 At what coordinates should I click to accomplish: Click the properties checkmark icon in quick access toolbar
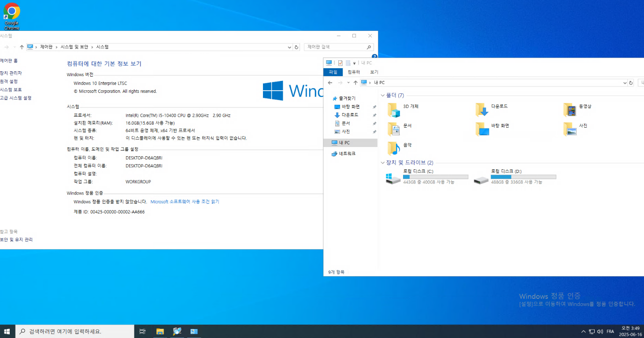coord(340,63)
